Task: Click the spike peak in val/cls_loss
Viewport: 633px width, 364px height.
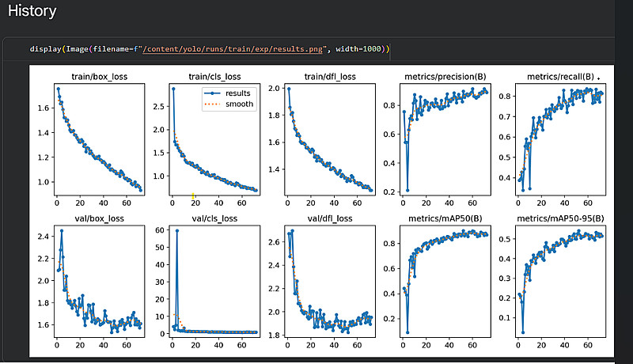Action: tap(177, 231)
